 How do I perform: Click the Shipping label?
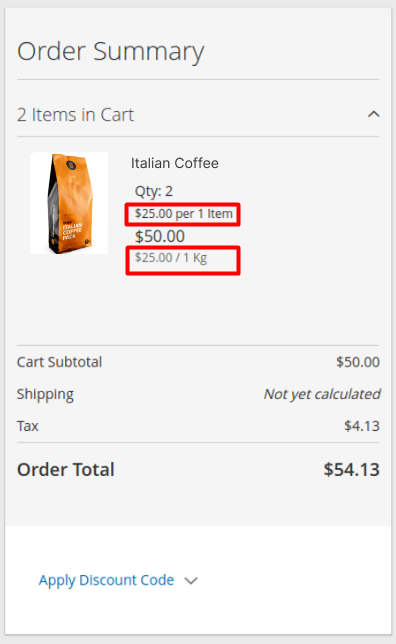(45, 394)
